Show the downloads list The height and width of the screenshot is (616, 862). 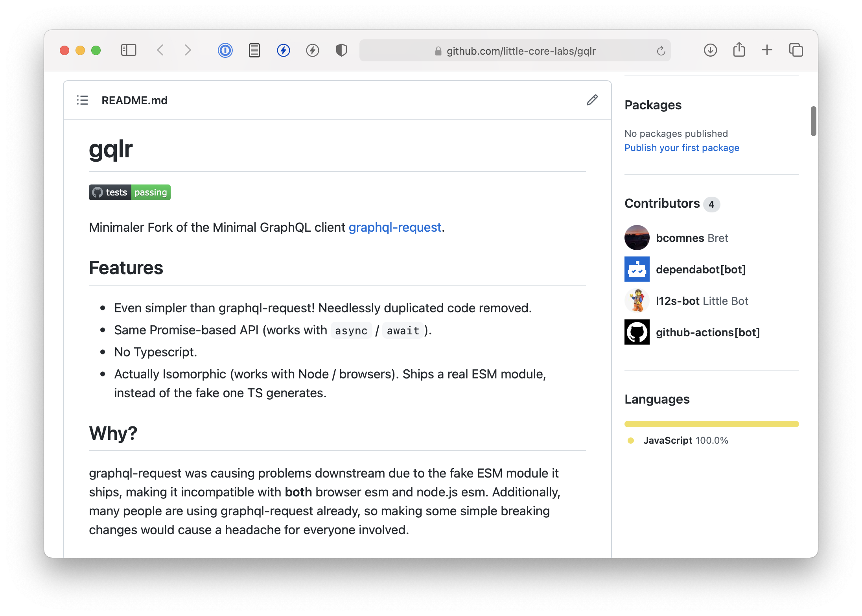710,50
